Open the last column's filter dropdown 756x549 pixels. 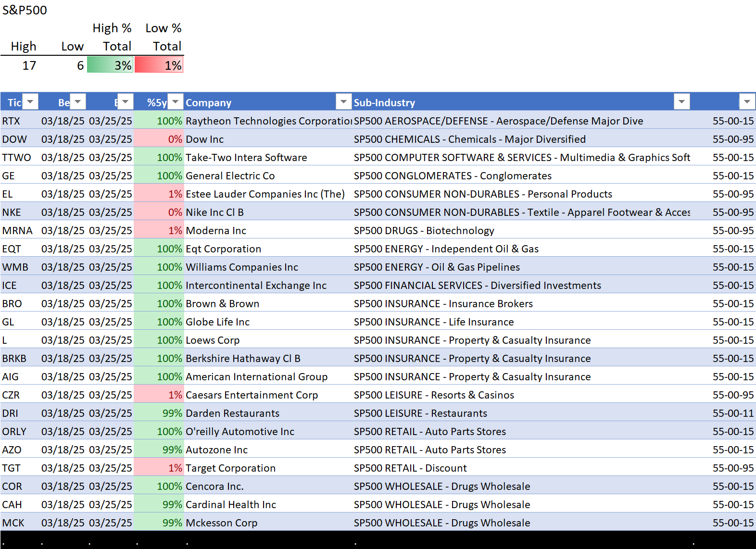tap(747, 102)
